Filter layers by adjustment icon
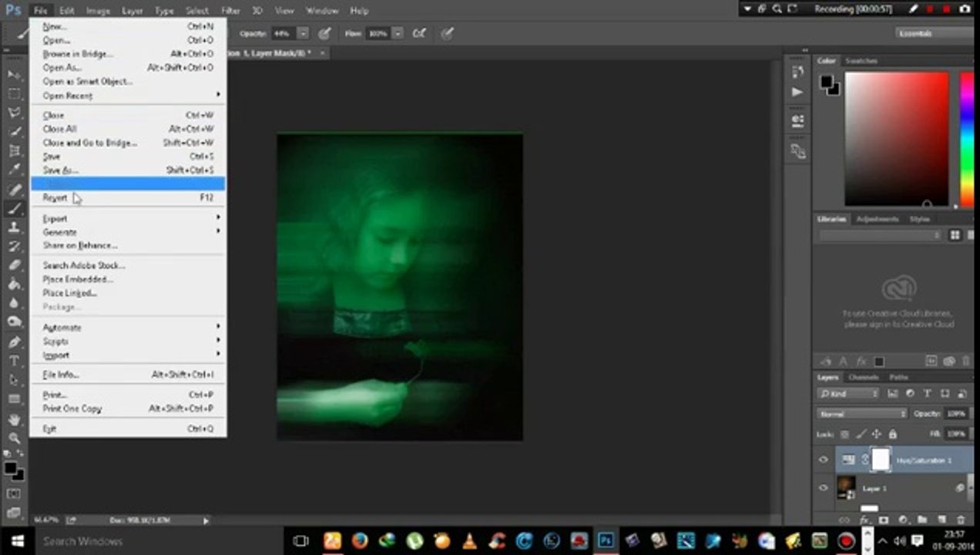Image resolution: width=980 pixels, height=555 pixels. (910, 394)
